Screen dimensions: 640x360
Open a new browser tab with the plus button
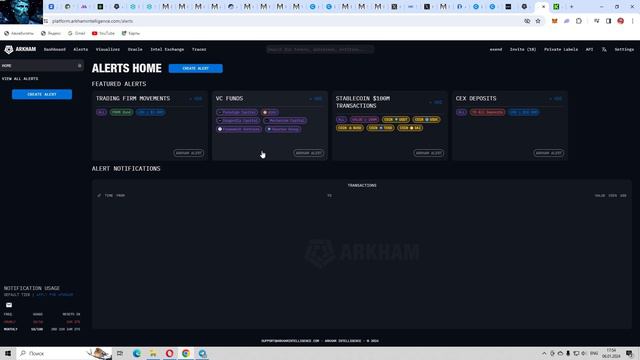click(571, 7)
